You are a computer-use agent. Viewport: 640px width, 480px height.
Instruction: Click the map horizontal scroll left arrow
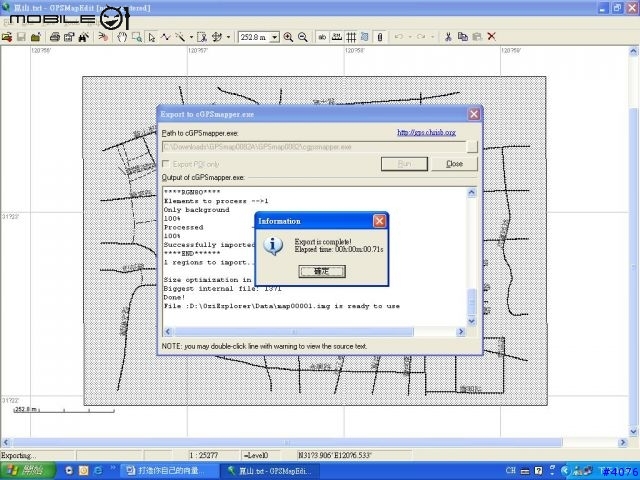(5, 442)
